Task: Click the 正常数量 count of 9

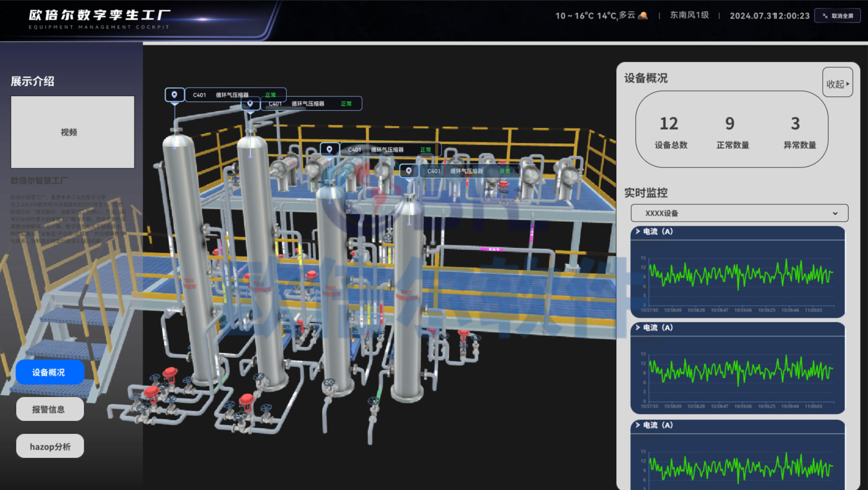Action: click(x=729, y=123)
